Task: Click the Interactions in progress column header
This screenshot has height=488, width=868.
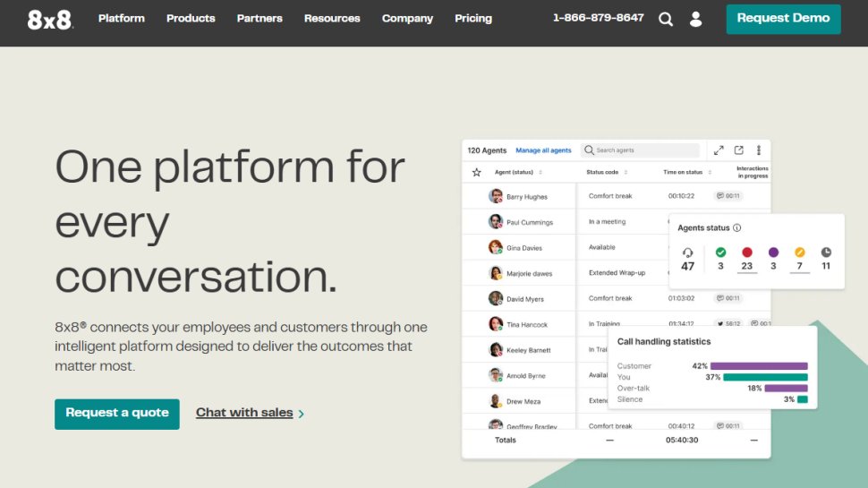Action: [752, 172]
